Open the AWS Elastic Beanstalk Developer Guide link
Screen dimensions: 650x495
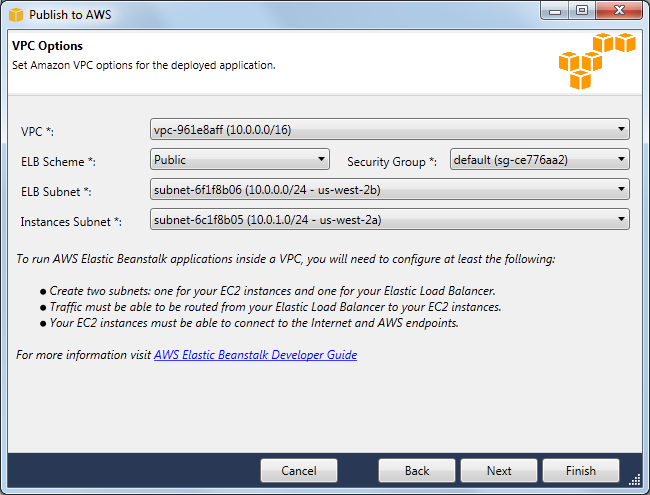(x=255, y=355)
